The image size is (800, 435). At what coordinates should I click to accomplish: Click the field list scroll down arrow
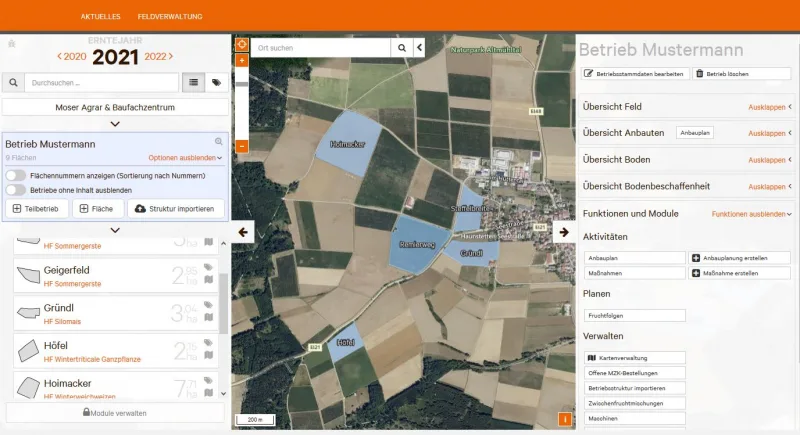(223, 394)
